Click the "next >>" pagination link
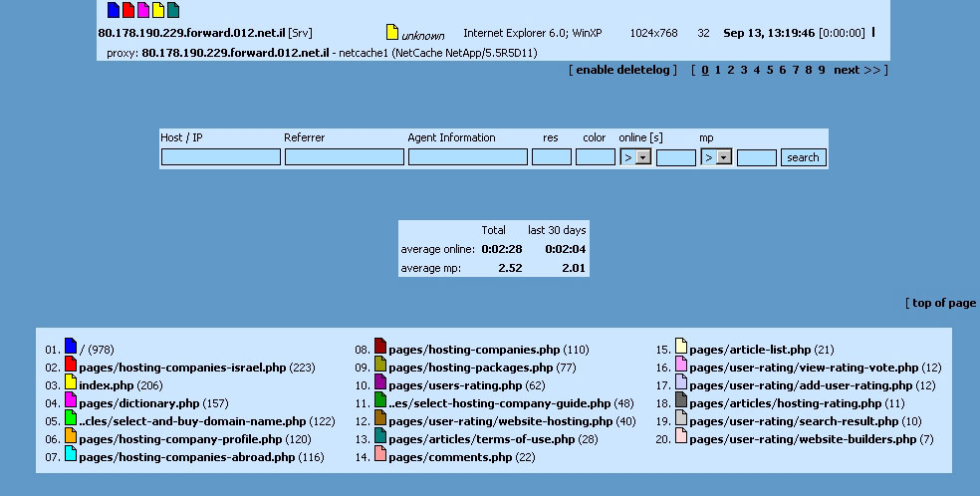Image resolution: width=980 pixels, height=496 pixels. pyautogui.click(x=857, y=70)
